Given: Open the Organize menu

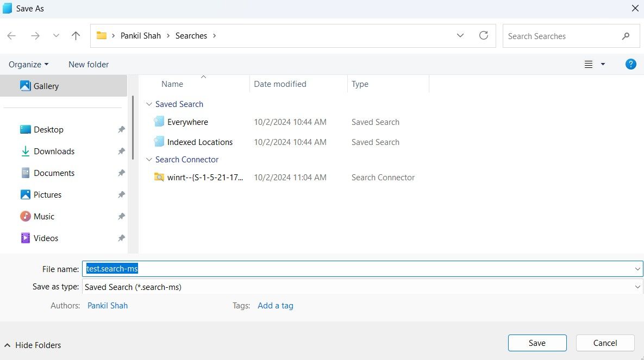Looking at the screenshot, I should 28,64.
